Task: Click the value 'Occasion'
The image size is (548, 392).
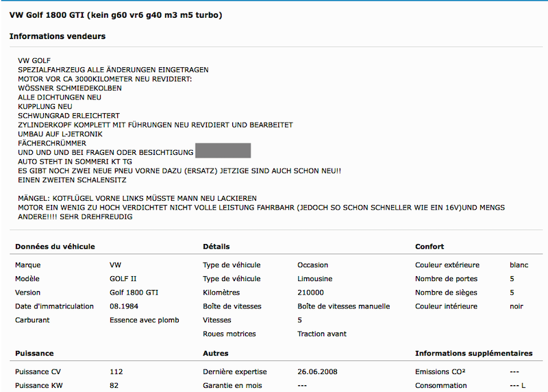Action: pyautogui.click(x=313, y=265)
